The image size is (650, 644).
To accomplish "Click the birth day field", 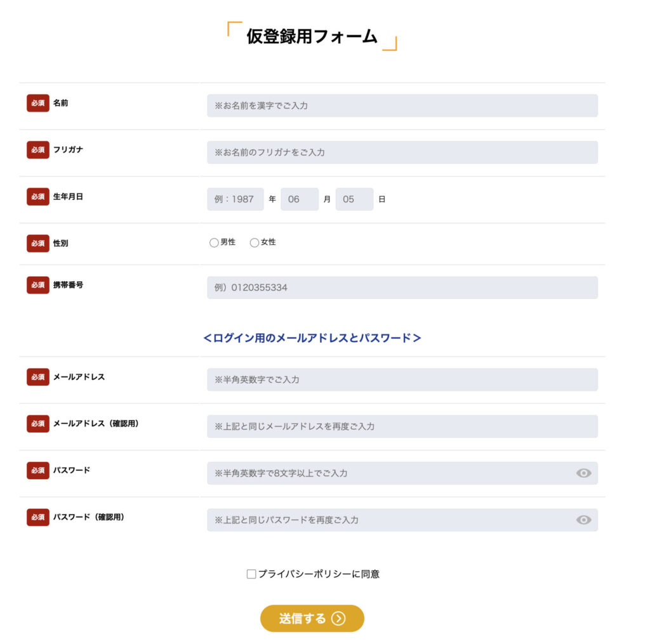I will pos(354,199).
